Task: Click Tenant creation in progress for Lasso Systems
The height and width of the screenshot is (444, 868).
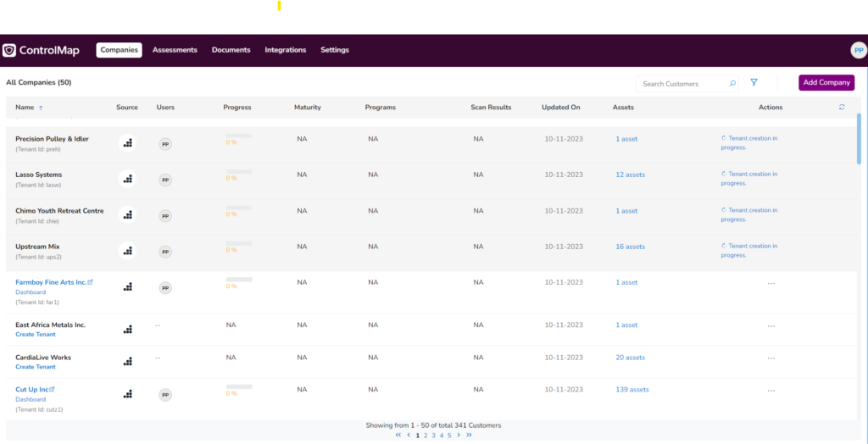Action: (749, 178)
